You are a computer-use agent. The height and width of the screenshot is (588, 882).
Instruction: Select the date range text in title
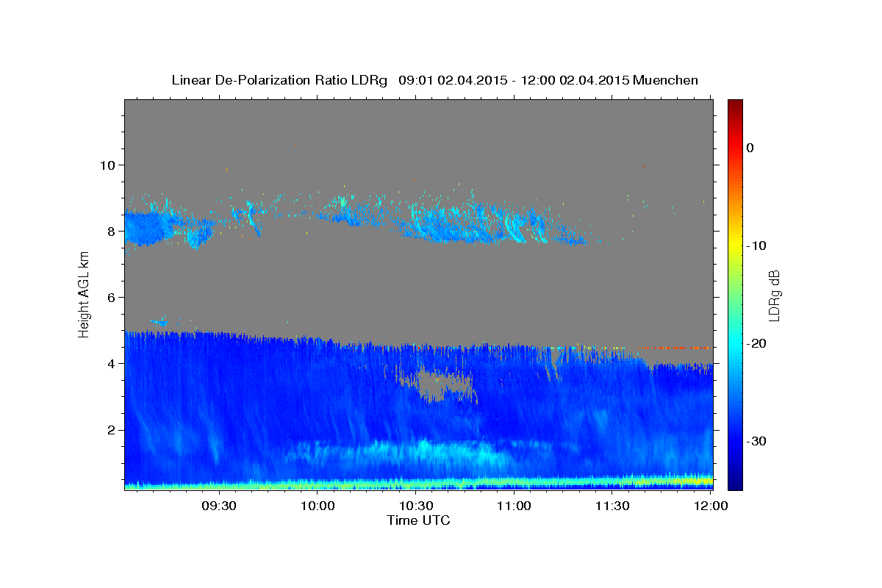click(x=514, y=80)
